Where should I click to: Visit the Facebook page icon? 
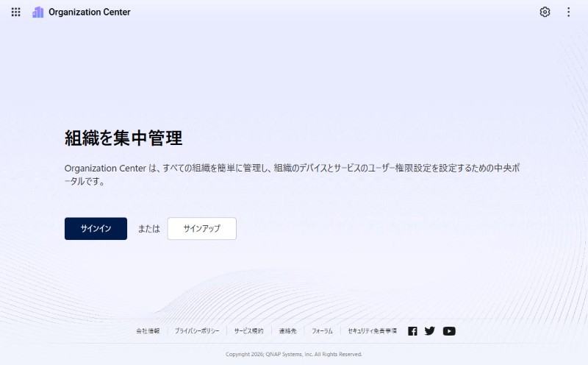coord(412,331)
